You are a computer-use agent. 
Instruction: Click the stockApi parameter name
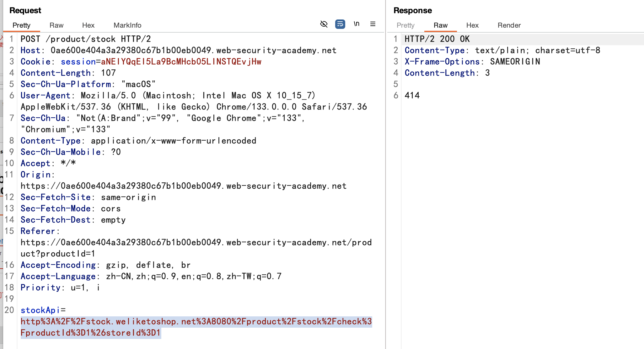40,310
